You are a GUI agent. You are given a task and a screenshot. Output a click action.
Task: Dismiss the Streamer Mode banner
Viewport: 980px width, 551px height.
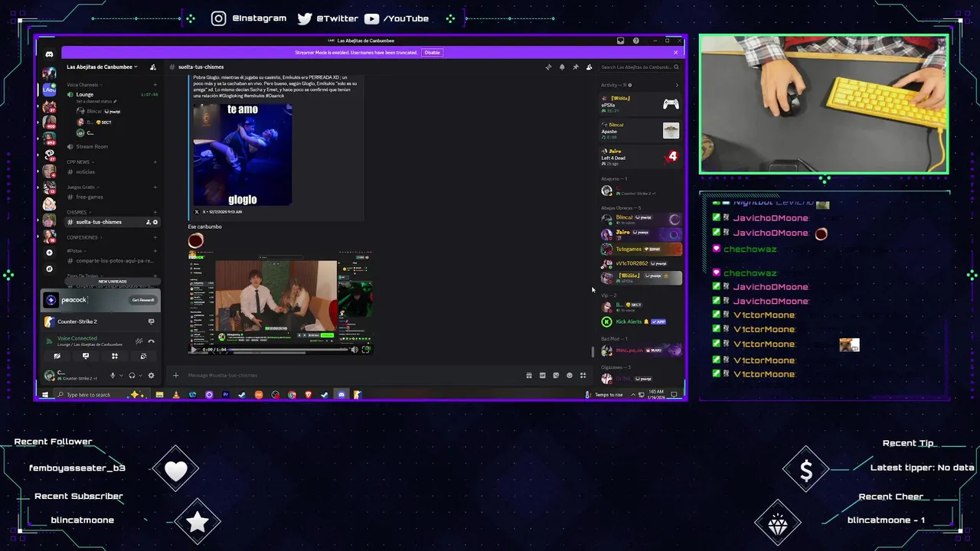click(x=675, y=53)
